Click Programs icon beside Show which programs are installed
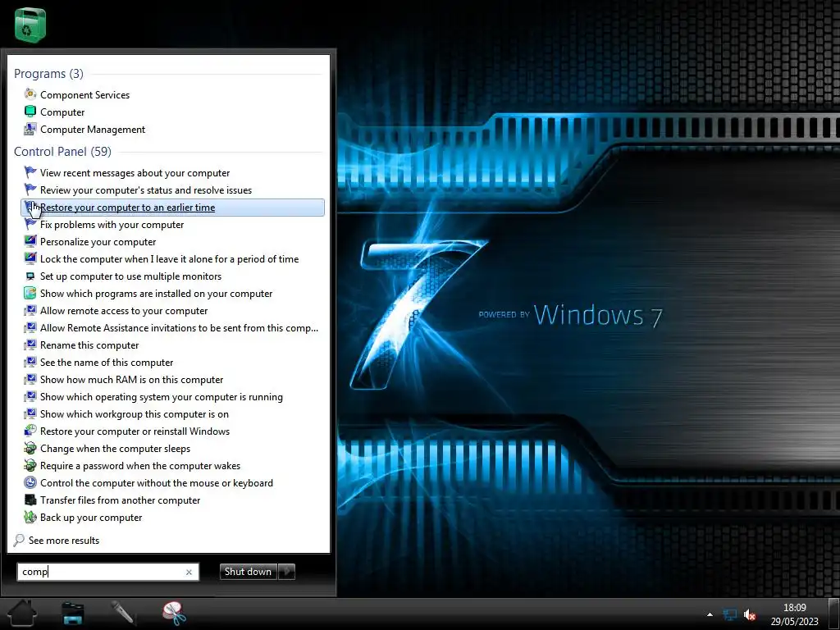The image size is (840, 630). (x=30, y=293)
